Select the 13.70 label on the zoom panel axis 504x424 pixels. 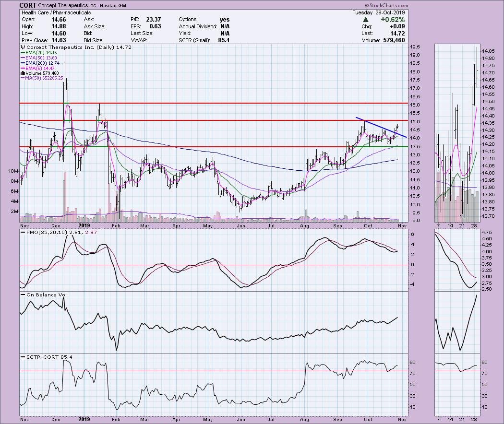(x=488, y=216)
